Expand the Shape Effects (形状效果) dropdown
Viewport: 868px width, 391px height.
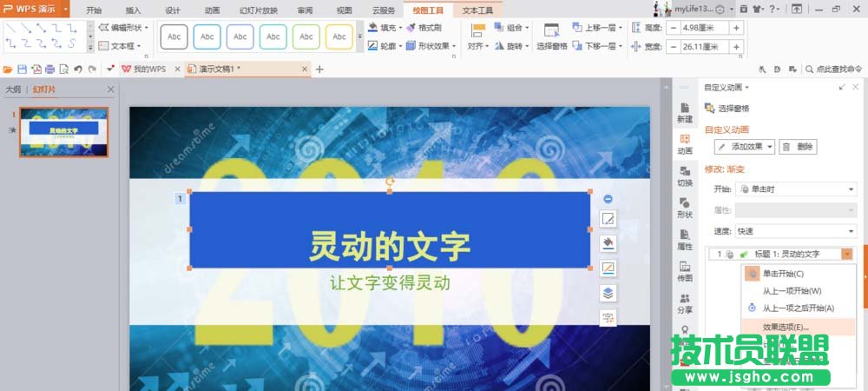[454, 46]
